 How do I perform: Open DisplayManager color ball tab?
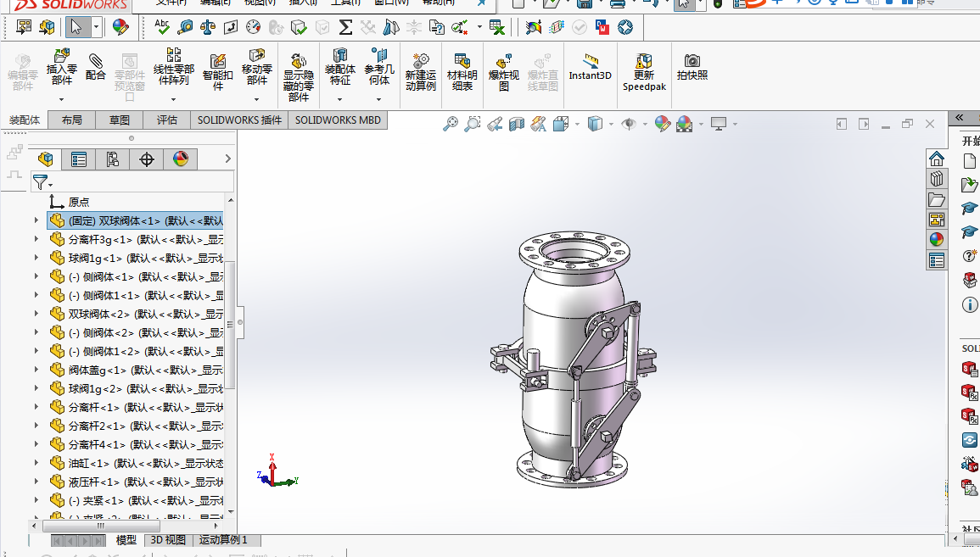(181, 159)
